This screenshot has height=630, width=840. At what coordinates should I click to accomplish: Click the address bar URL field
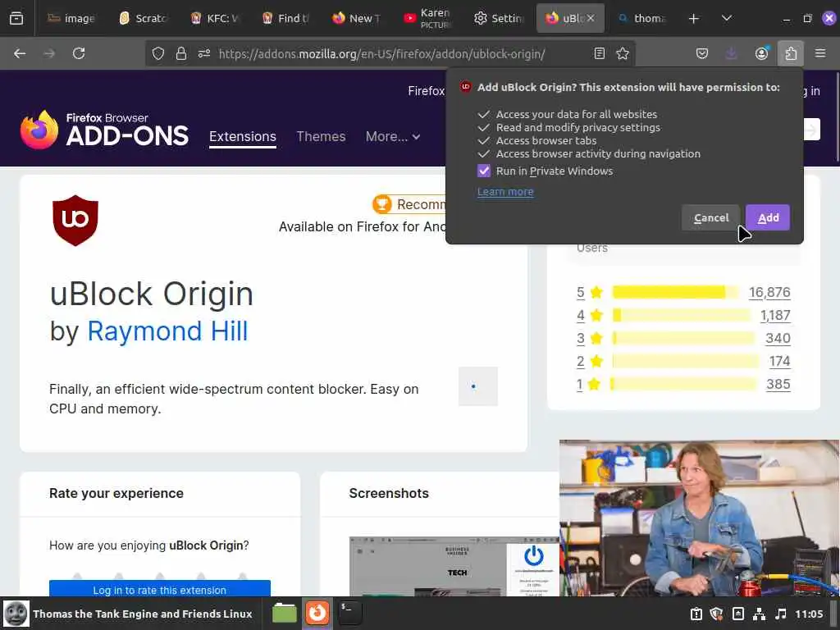381,53
